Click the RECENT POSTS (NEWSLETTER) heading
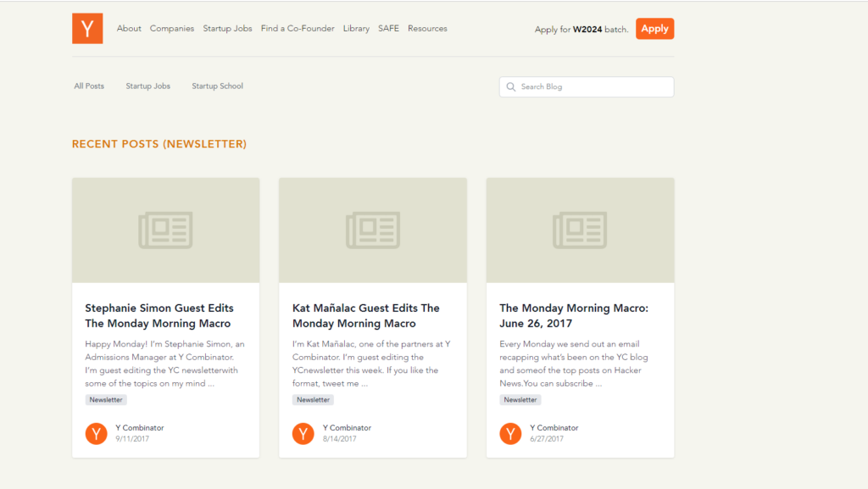The height and width of the screenshot is (489, 868). click(159, 144)
